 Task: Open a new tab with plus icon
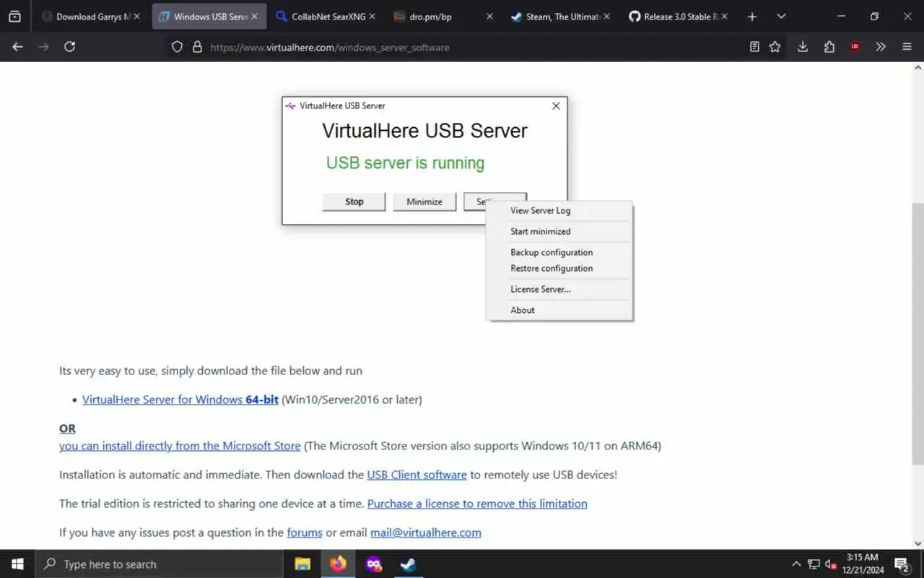pyautogui.click(x=752, y=17)
